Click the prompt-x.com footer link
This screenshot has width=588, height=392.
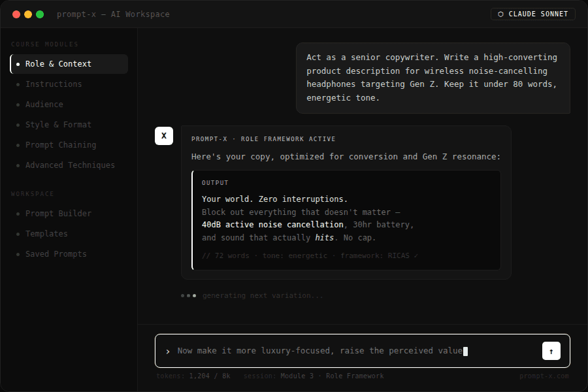point(544,376)
